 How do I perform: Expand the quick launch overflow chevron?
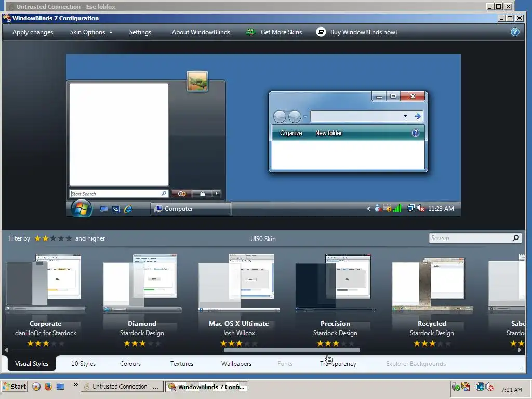pyautogui.click(x=75, y=385)
